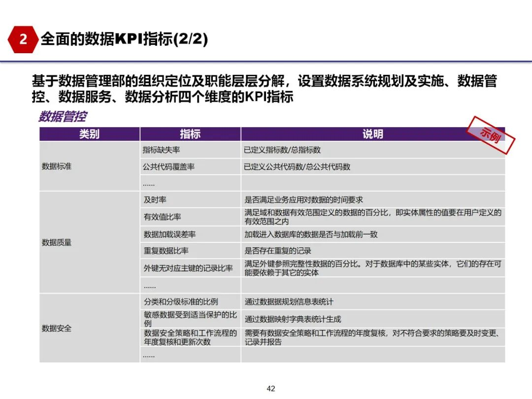Click the 及时率 indicator cell
Viewport: 532px width, 399px height.
190,200
